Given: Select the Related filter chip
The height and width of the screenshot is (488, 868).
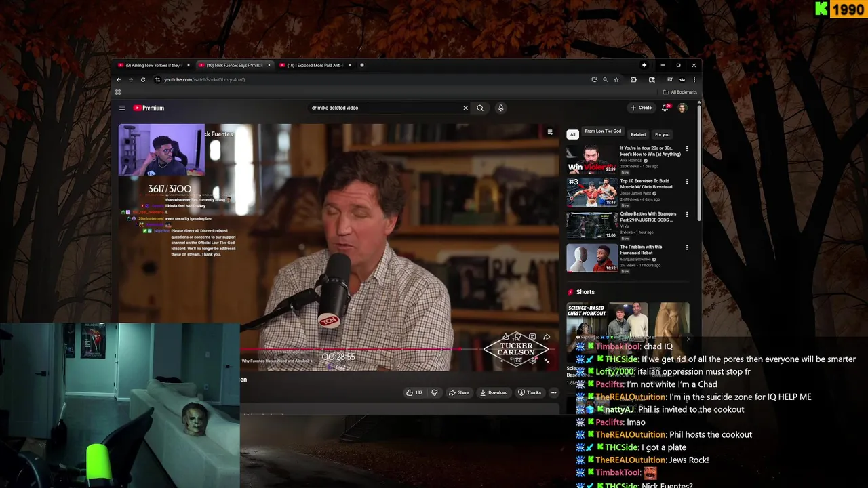Looking at the screenshot, I should tap(638, 134).
